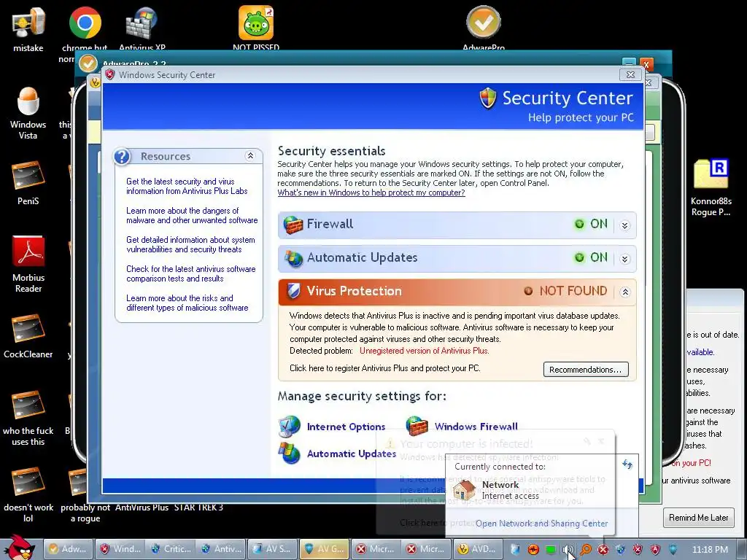Switch to Wind... taskbar button
The image size is (747, 560).
point(119,549)
